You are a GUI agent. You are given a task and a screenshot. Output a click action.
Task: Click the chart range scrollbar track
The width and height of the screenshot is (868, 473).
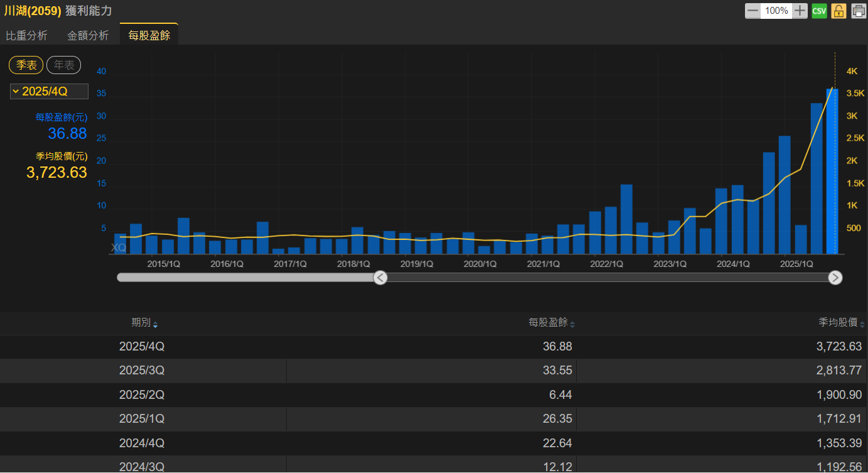(x=603, y=278)
